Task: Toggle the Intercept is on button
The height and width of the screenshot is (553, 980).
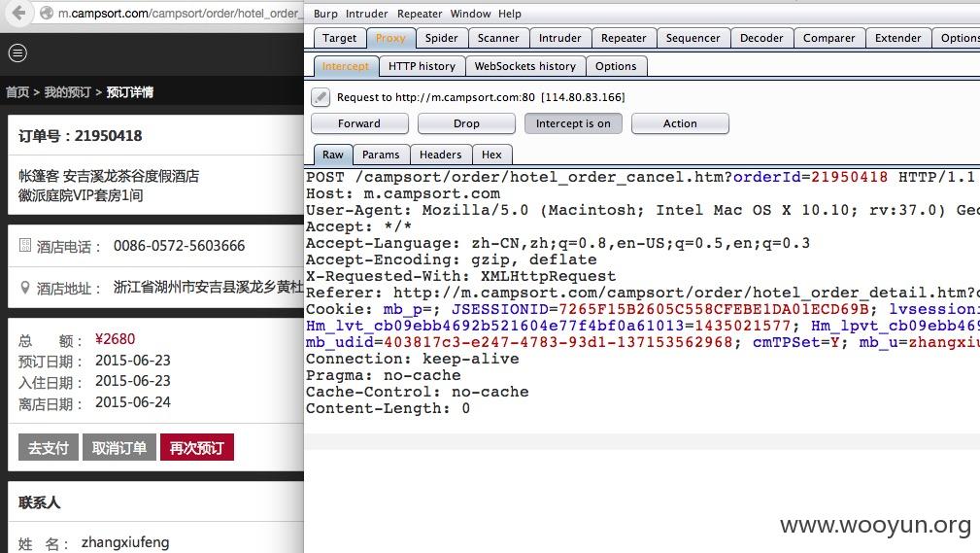Action: 573,123
